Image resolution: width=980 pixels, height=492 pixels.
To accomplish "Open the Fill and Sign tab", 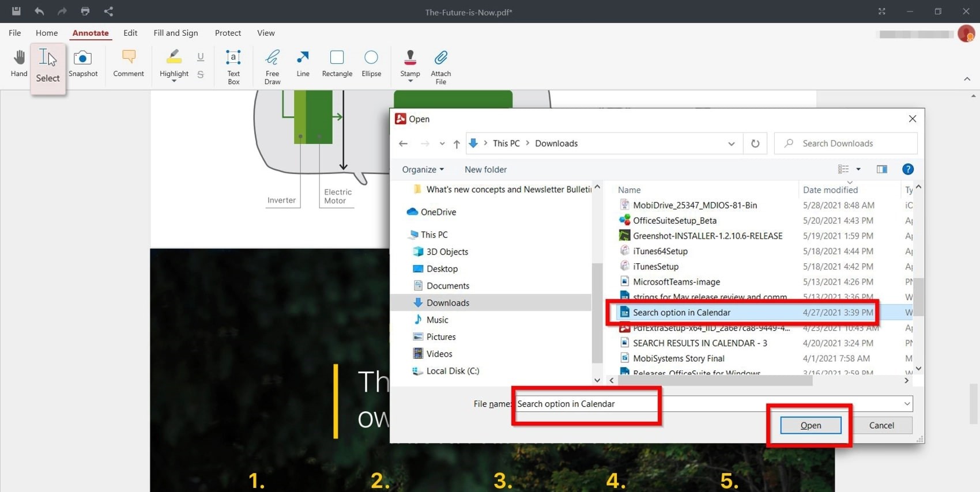I will [175, 33].
